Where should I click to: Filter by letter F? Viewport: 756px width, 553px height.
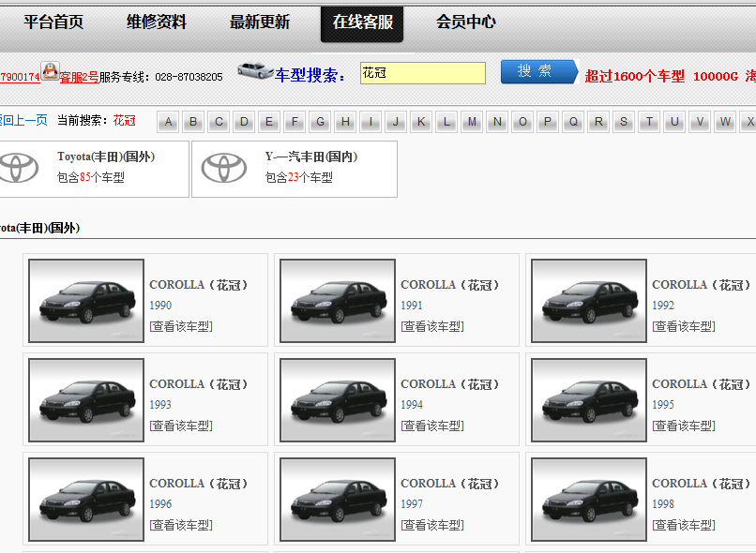pyautogui.click(x=295, y=122)
